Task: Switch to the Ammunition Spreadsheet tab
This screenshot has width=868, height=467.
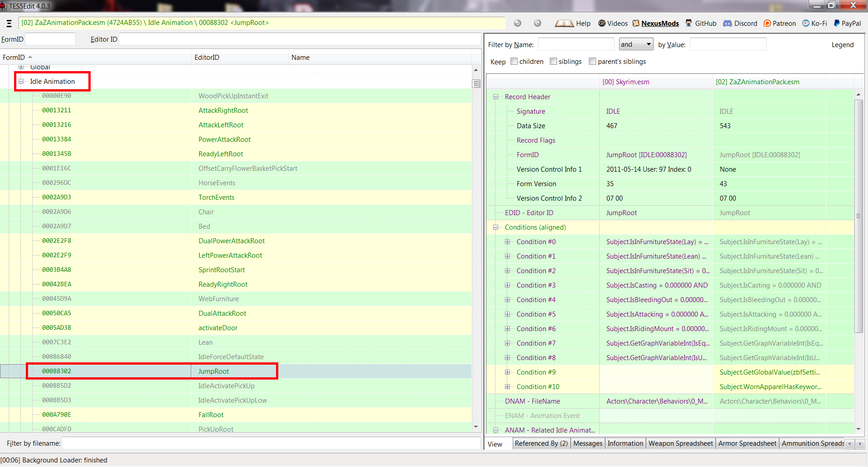Action: 812,443
